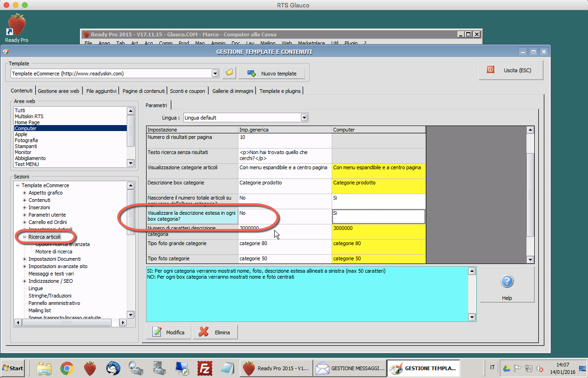Click the Sezioni tree horizontal scroll-right arrow
Screen dimensions: 588x378
click(x=123, y=323)
